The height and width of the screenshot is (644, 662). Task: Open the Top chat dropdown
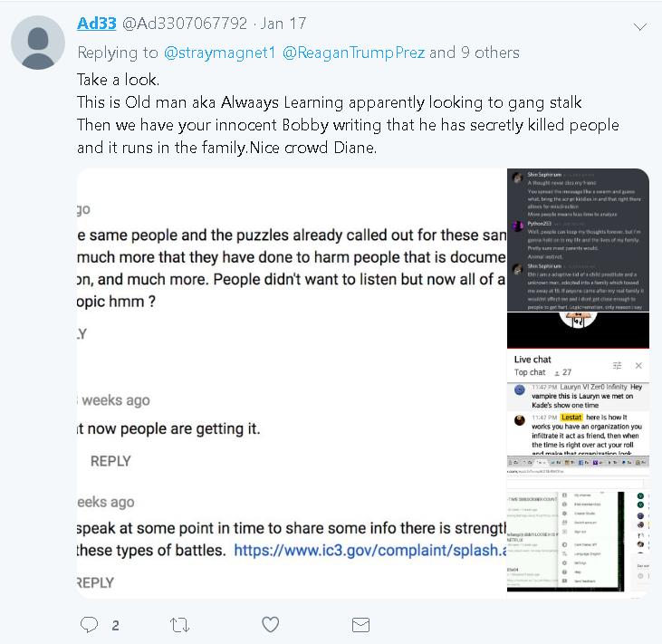tap(530, 372)
